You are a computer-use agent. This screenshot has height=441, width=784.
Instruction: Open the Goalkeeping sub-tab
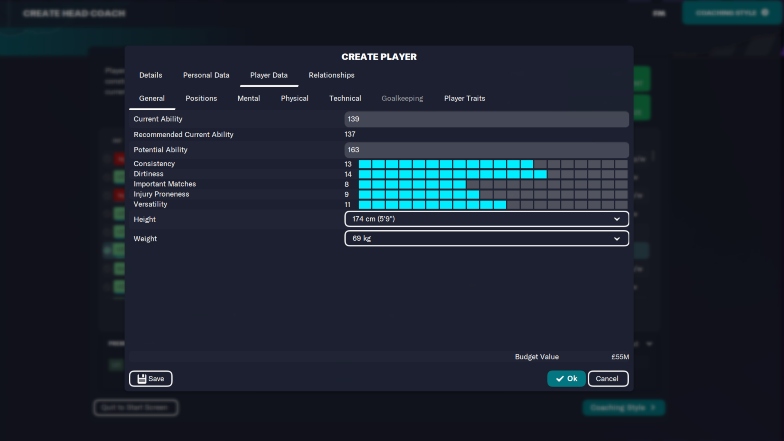click(402, 98)
